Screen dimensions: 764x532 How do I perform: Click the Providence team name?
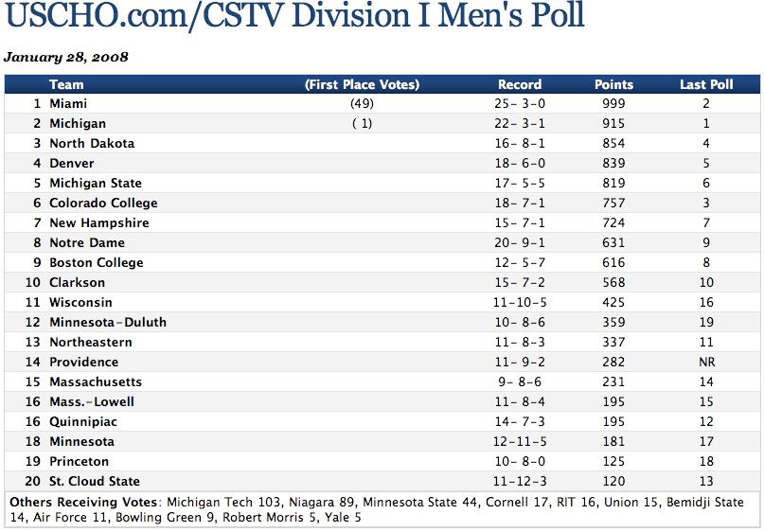point(84,362)
